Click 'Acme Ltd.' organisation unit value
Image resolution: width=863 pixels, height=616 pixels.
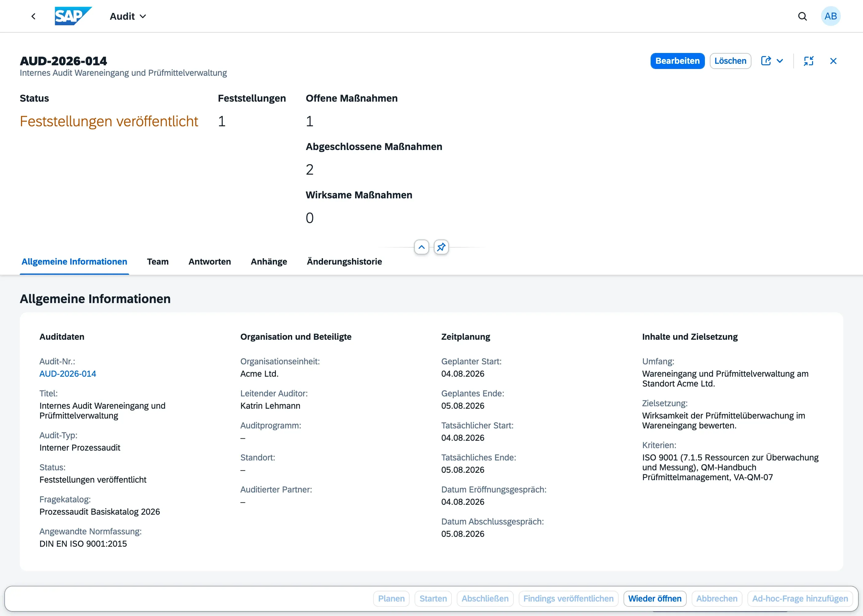tap(259, 374)
